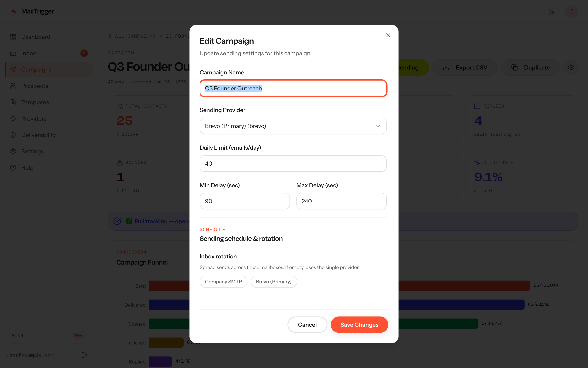Image resolution: width=588 pixels, height=368 pixels.
Task: Click the Inbox unread count badge
Action: [x=84, y=53]
